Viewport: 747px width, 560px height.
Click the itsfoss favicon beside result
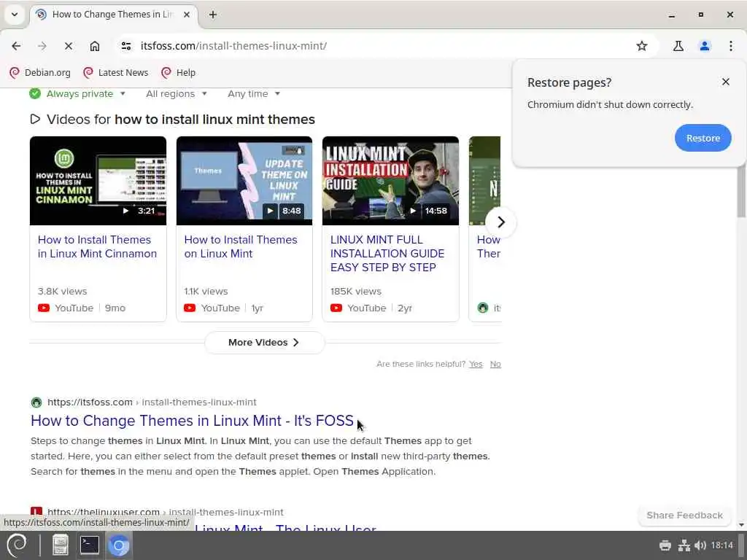click(x=36, y=402)
